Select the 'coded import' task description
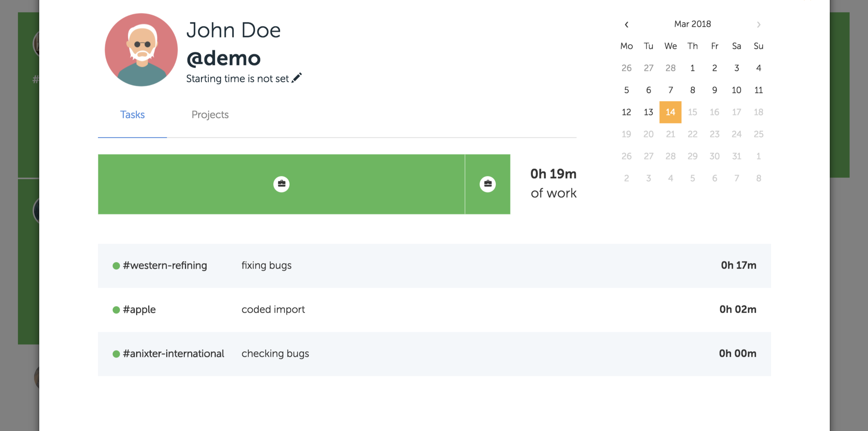Screen dimensions: 868x431 pyautogui.click(x=273, y=309)
